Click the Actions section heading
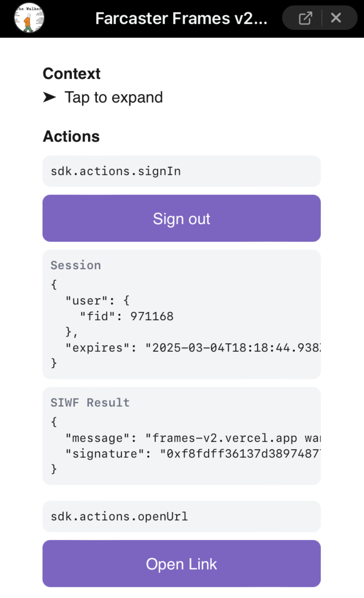Viewport: 364px width, 598px height. pyautogui.click(x=71, y=136)
